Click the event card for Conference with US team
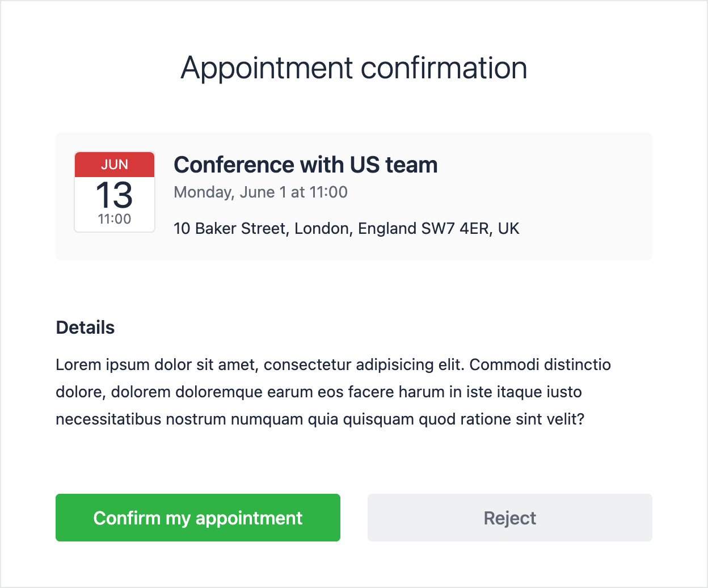708x588 pixels. pyautogui.click(x=354, y=196)
